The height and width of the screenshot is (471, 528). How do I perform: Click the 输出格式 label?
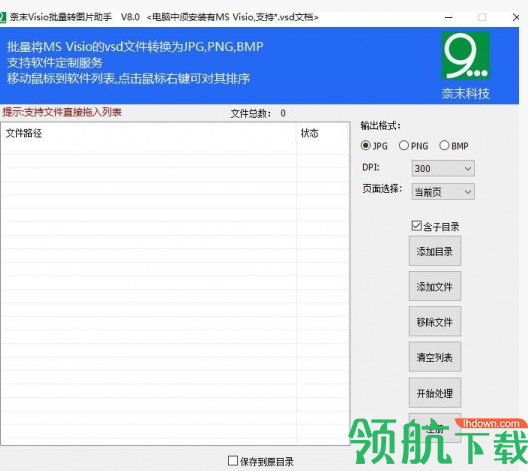coord(381,126)
